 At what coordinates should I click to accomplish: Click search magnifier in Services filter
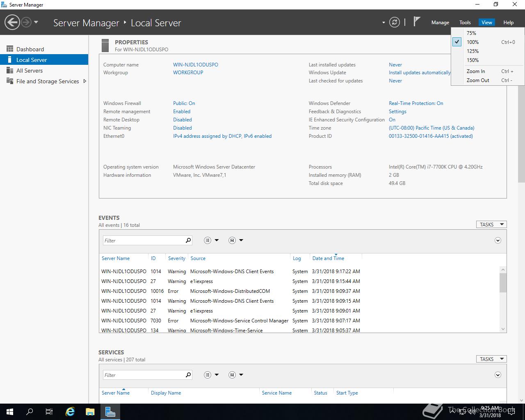coord(188,375)
